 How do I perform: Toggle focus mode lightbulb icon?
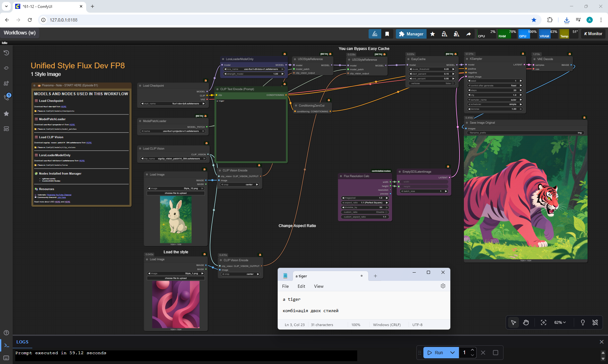[583, 322]
